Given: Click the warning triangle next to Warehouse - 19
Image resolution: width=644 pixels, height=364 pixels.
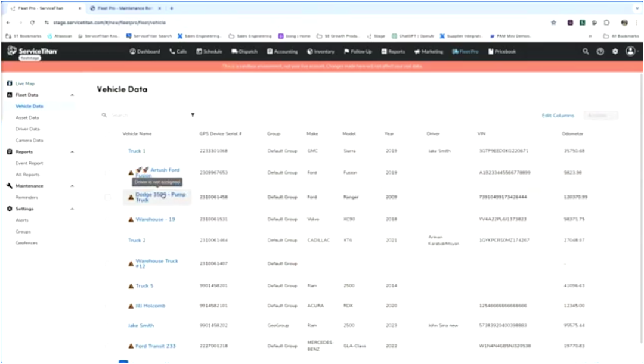Looking at the screenshot, I should point(131,220).
